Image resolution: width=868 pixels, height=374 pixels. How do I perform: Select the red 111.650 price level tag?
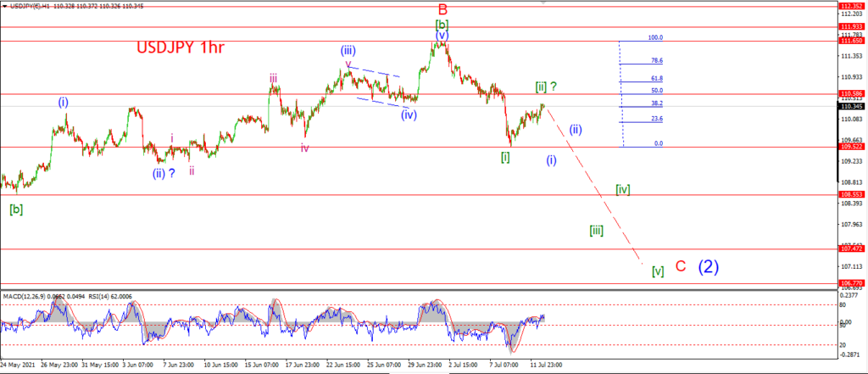(x=852, y=41)
